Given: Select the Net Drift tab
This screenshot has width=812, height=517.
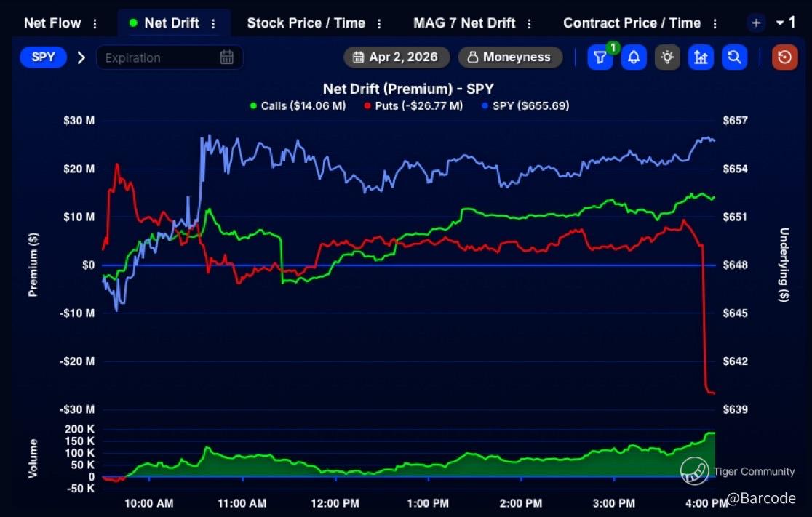Looking at the screenshot, I should (x=172, y=23).
